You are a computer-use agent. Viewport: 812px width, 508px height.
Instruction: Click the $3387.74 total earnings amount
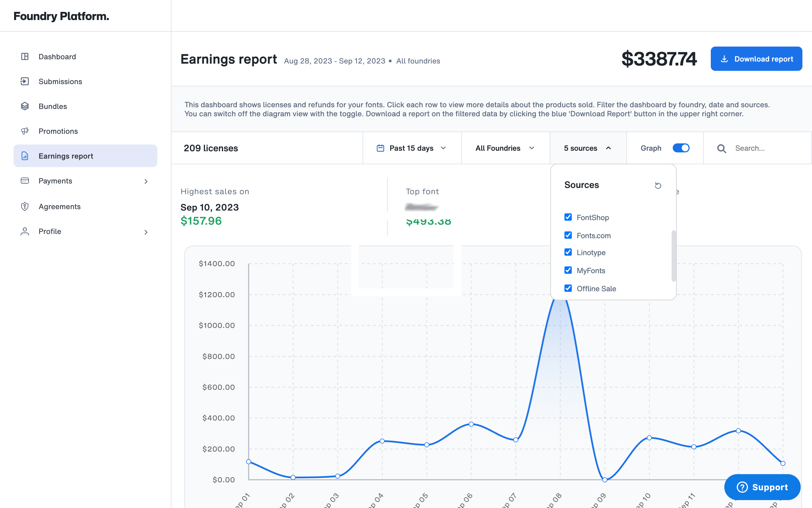659,59
